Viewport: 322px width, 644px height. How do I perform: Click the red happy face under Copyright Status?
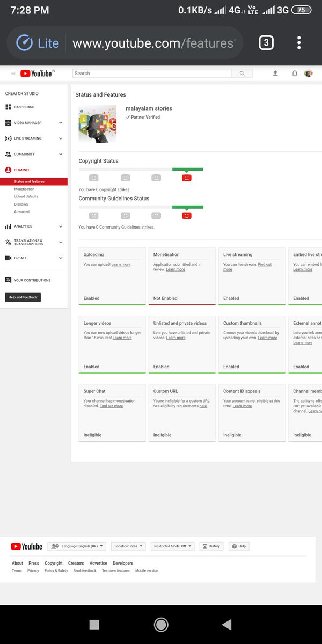tap(187, 178)
